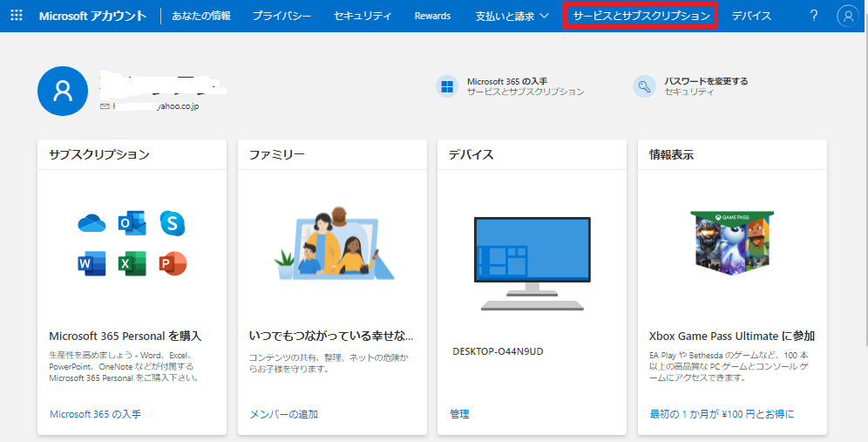This screenshot has height=442, width=868.
Task: Click the envelope icon next to email address
Action: [x=105, y=105]
